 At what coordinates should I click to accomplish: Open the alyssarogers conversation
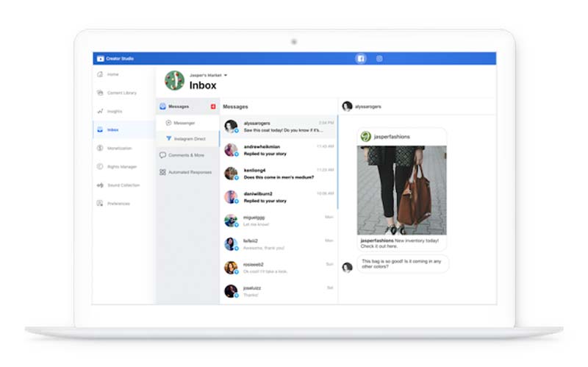pyautogui.click(x=279, y=127)
